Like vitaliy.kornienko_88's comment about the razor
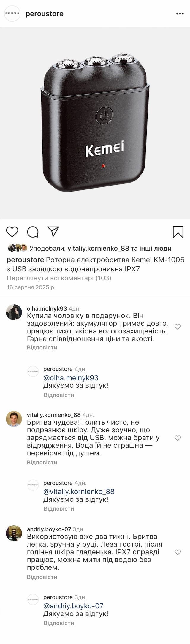 point(178,438)
